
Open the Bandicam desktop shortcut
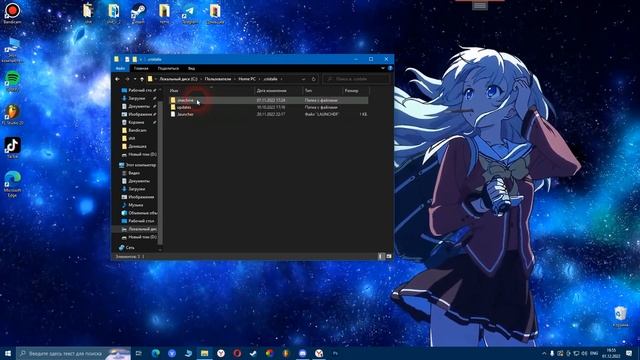[x=12, y=13]
